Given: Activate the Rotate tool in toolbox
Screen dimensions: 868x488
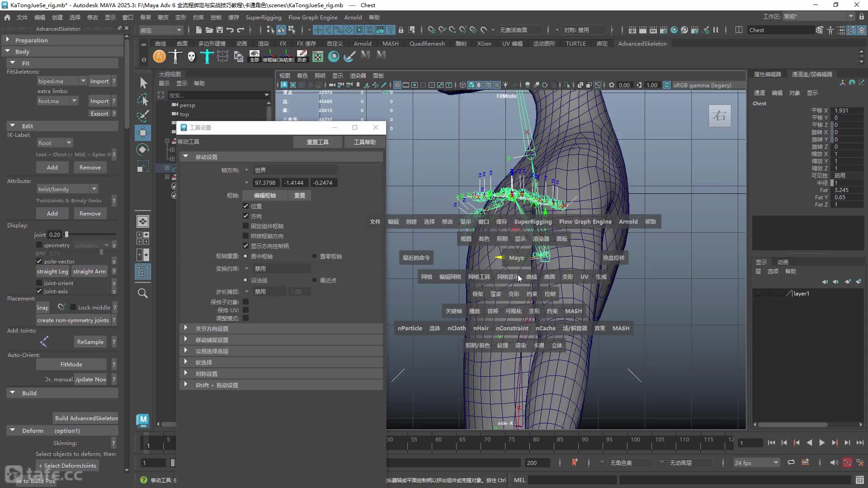Looking at the screenshot, I should coord(143,150).
